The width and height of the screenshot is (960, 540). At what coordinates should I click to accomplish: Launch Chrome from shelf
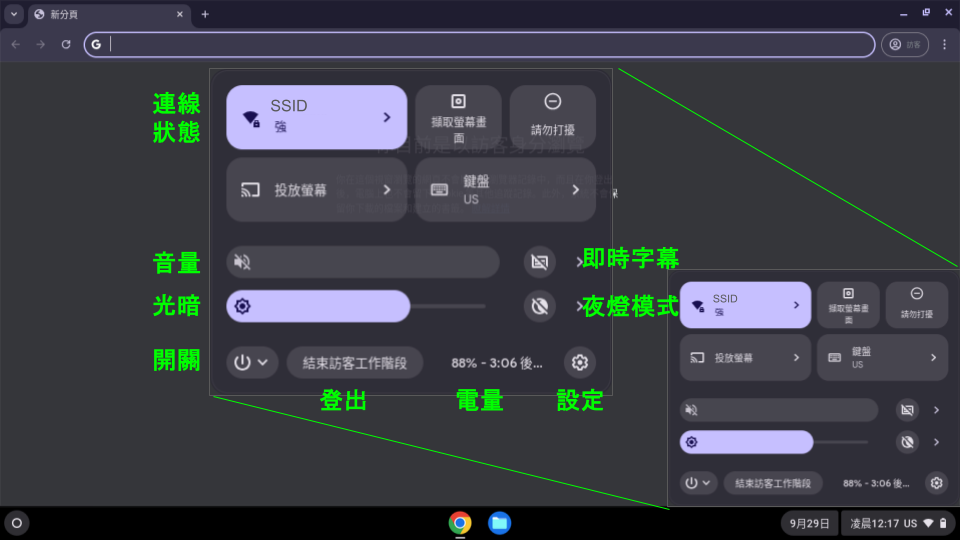(460, 523)
